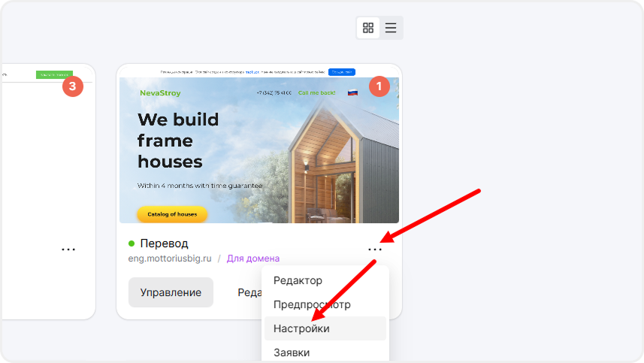Click the Catalog of houses button
Viewport: 644px width, 363px height.
click(x=172, y=214)
